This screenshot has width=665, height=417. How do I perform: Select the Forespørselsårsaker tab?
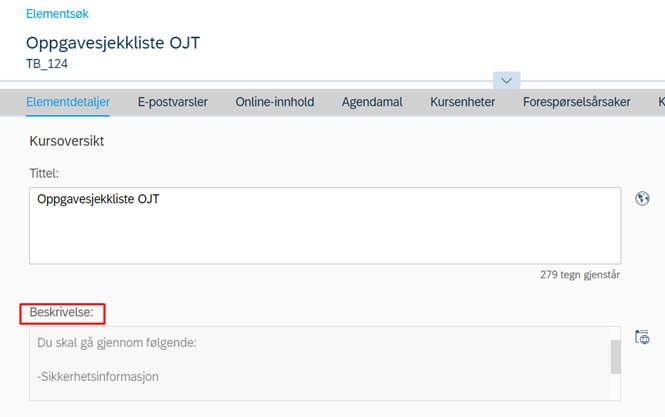[576, 102]
